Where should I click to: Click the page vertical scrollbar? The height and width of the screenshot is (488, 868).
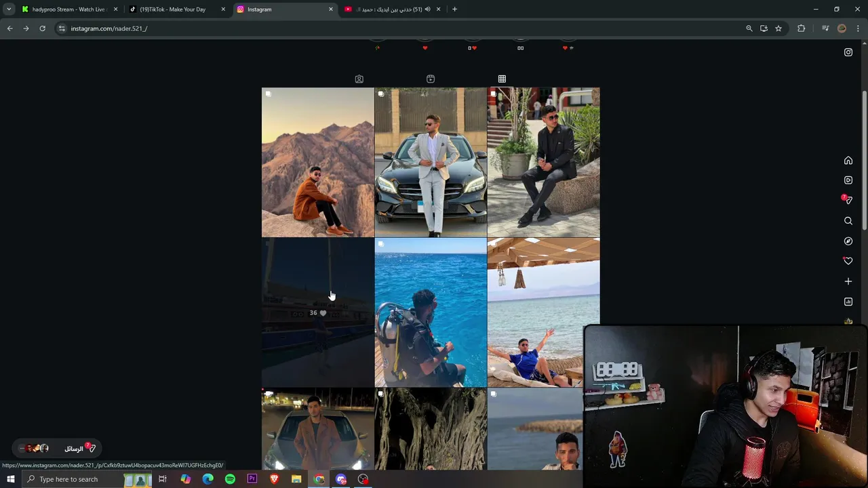click(x=865, y=161)
